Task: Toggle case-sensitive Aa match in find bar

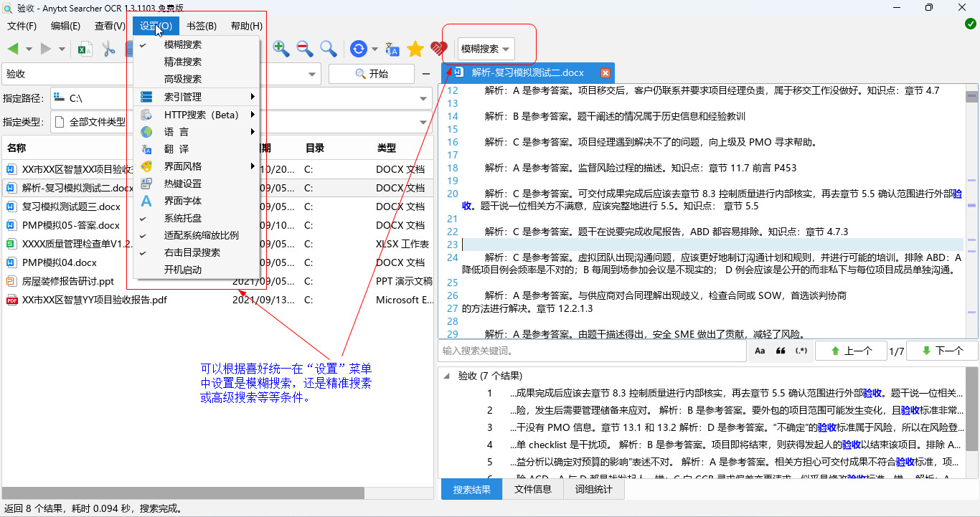Action: point(760,351)
